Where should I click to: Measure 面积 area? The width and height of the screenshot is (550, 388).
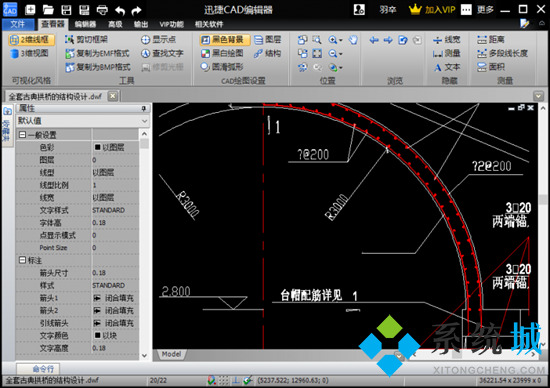click(491, 67)
